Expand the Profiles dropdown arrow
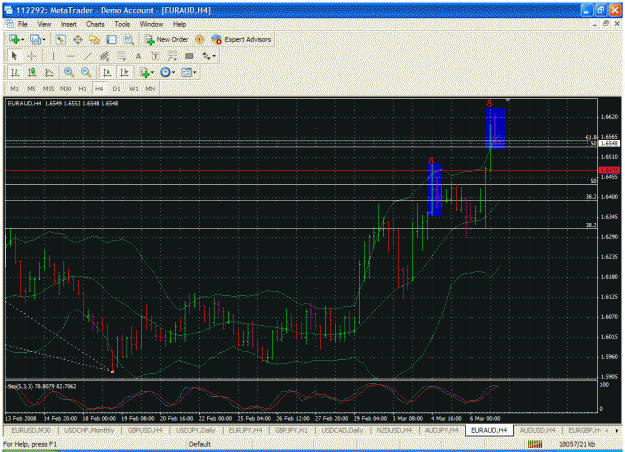The width and height of the screenshot is (625, 452). pyautogui.click(x=44, y=39)
